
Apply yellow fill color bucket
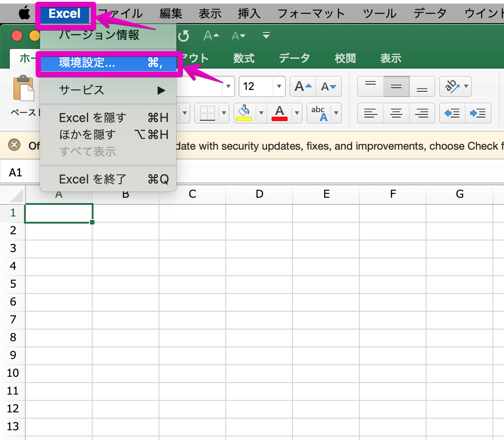point(244,113)
